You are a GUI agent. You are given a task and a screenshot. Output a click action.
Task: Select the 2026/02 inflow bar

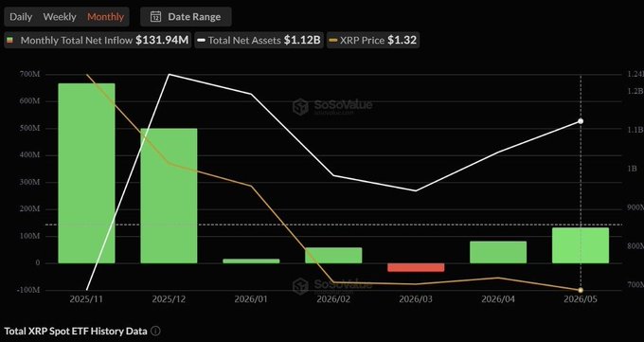[x=333, y=255]
